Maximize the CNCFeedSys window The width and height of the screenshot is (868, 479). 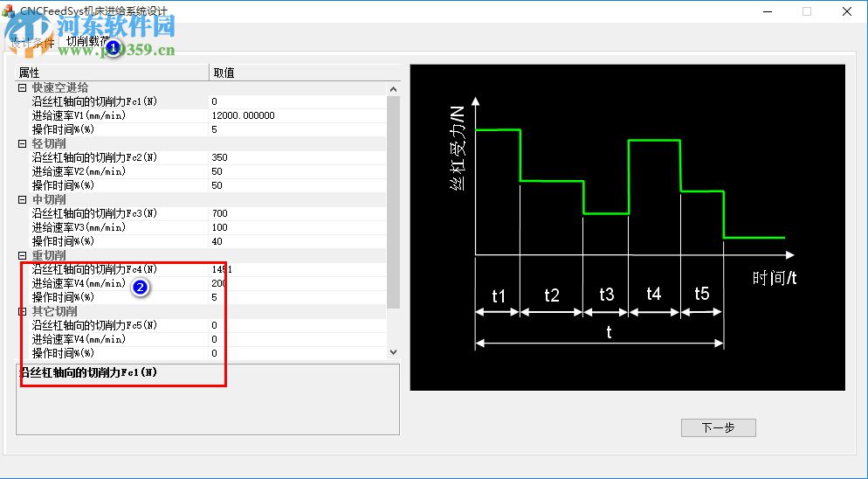coord(807,11)
